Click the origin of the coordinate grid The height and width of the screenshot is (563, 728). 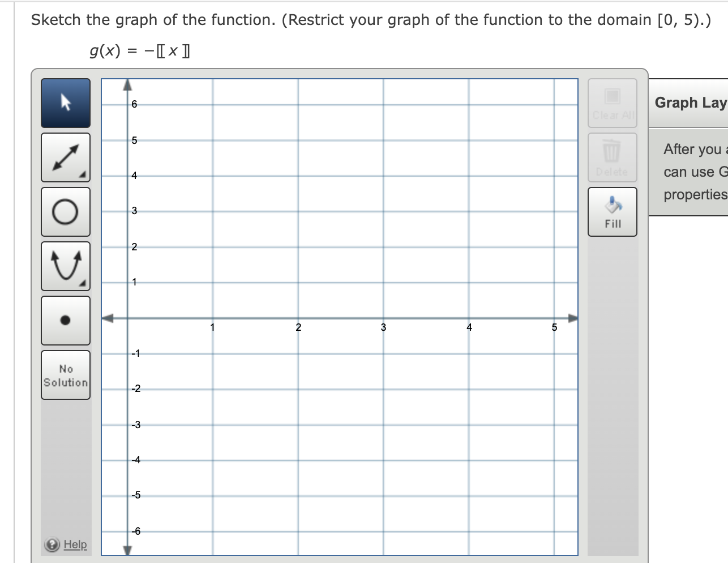(x=127, y=318)
